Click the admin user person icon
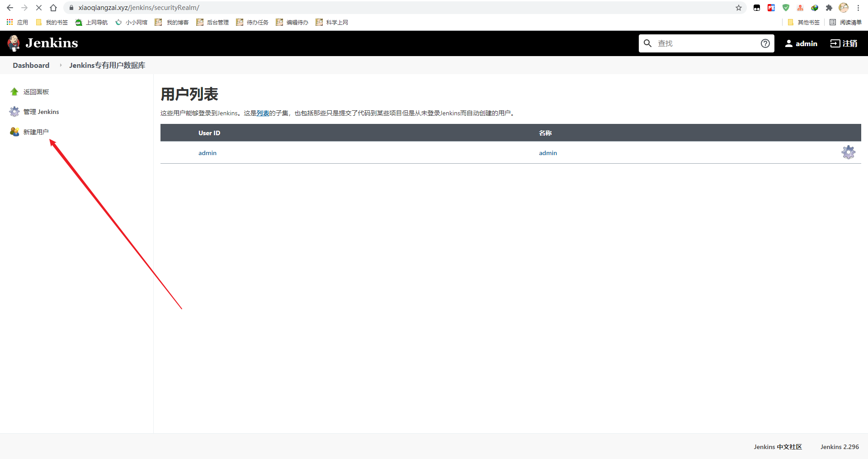868x459 pixels. 789,43
